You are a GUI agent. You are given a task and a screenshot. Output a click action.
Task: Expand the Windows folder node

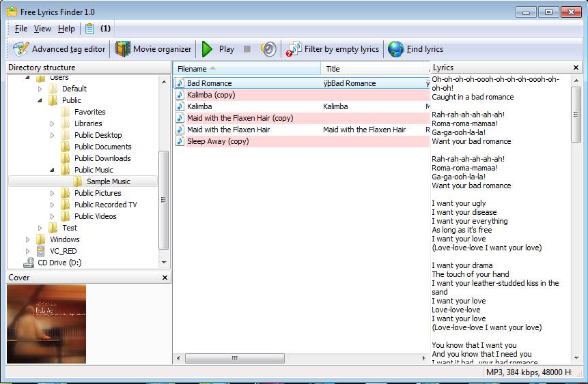pyautogui.click(x=28, y=239)
